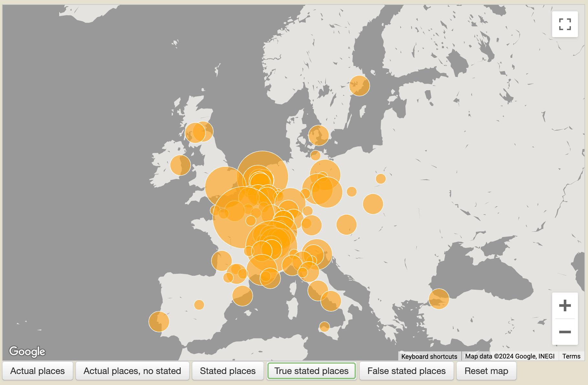The image size is (588, 385).
Task: Click the zoom in plus icon
Action: click(565, 305)
